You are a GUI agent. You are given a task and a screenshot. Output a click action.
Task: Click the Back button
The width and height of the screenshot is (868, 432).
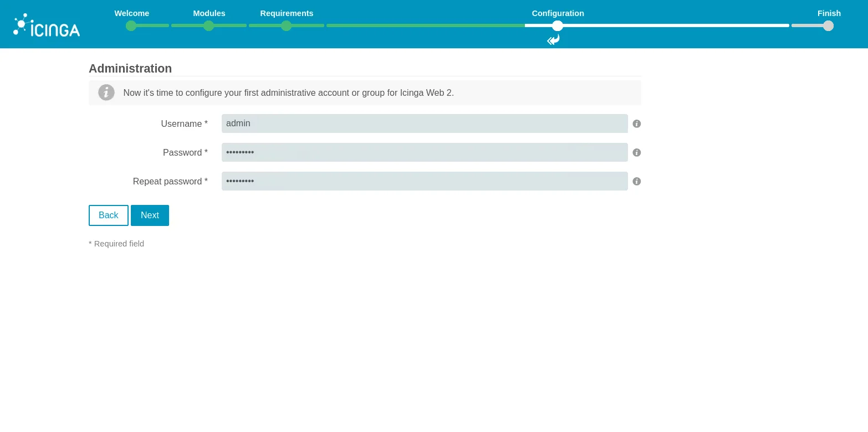click(109, 215)
